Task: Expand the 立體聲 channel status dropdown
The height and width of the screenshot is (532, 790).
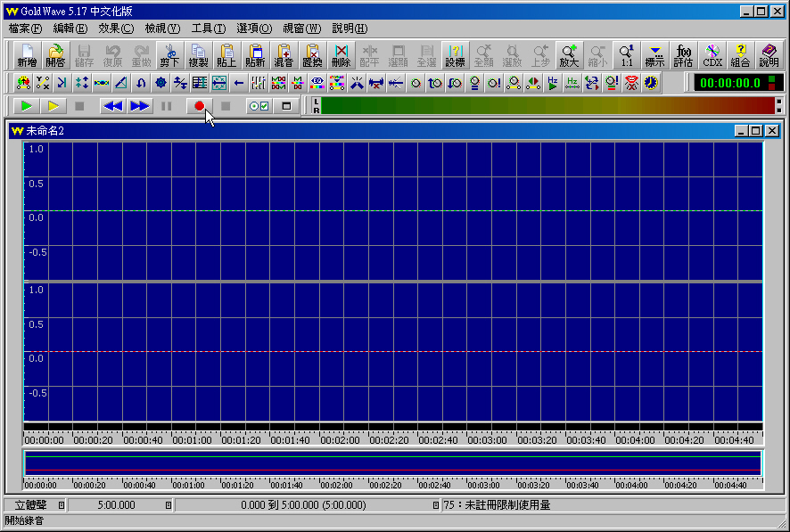Action: tap(61, 505)
